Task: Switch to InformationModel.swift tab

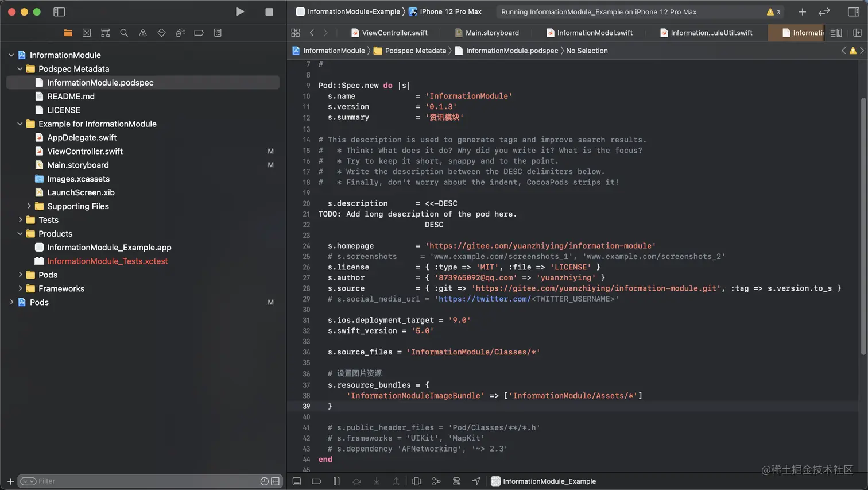Action: (590, 33)
